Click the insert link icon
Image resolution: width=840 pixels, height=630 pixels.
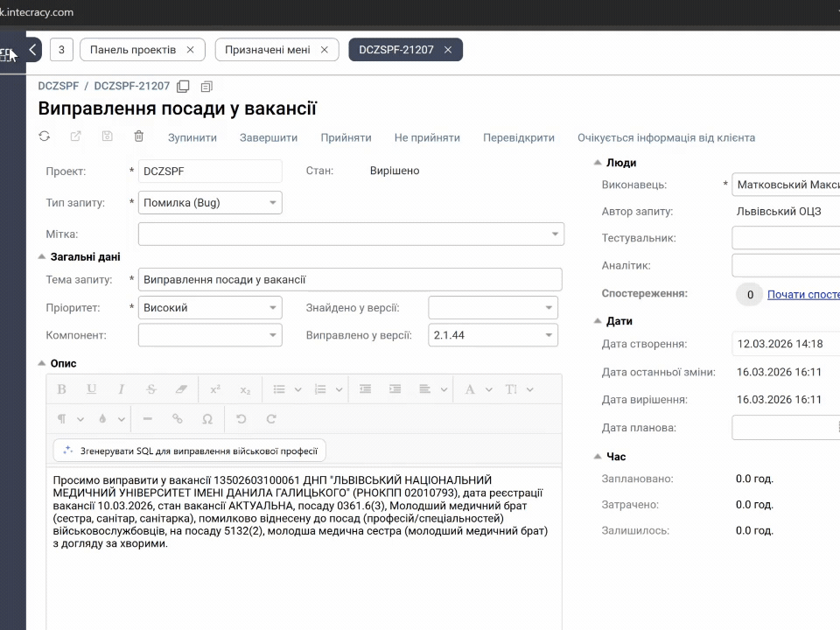(x=178, y=419)
